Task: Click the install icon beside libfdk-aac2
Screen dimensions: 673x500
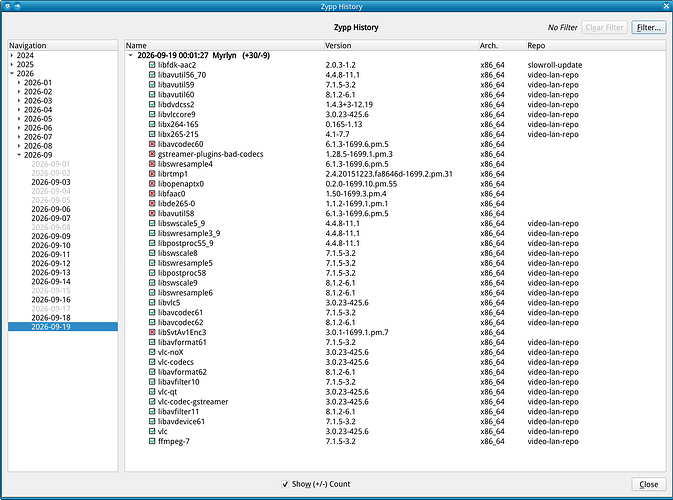Action: click(x=152, y=65)
